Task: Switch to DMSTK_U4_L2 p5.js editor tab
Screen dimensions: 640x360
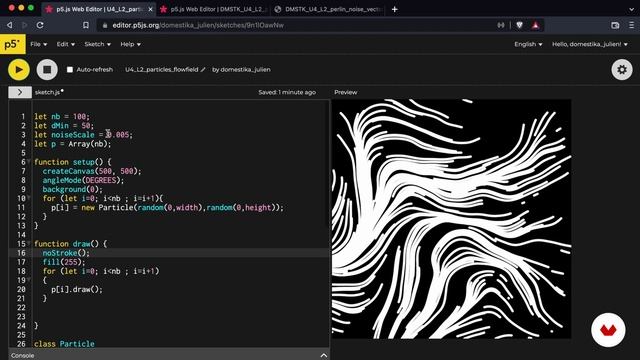Action: pyautogui.click(x=213, y=9)
